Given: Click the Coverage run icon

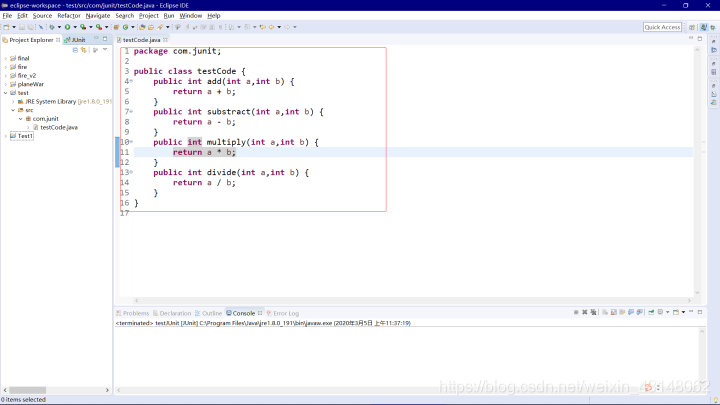Looking at the screenshot, I should [x=83, y=27].
